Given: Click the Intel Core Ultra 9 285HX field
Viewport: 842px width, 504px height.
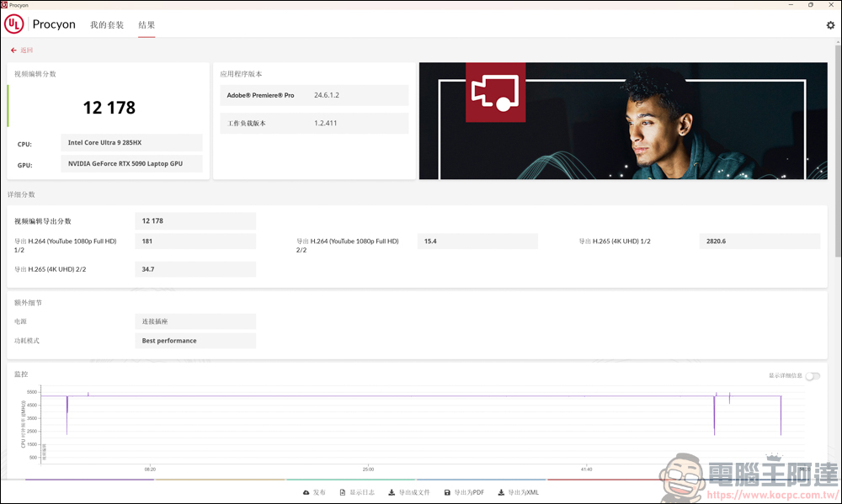Looking at the screenshot, I should click(x=131, y=142).
